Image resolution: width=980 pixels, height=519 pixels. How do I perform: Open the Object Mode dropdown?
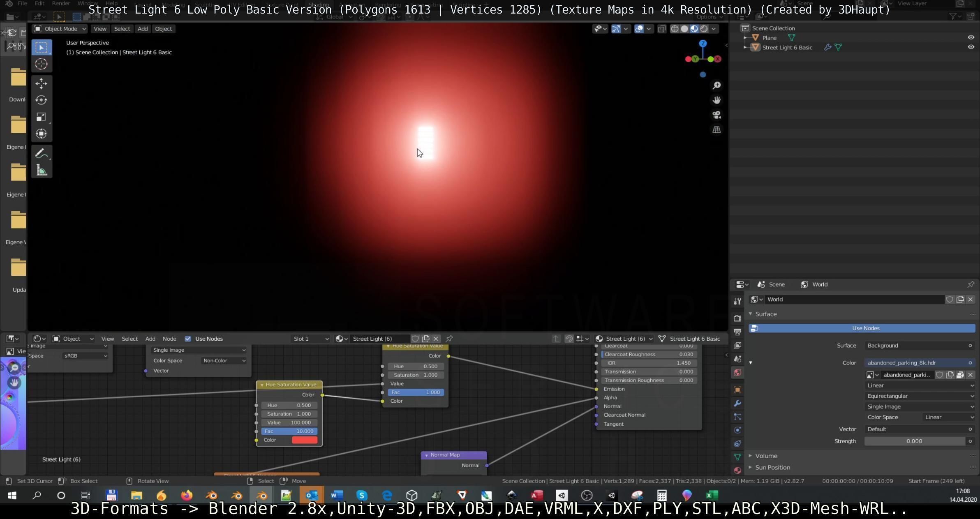pos(60,29)
